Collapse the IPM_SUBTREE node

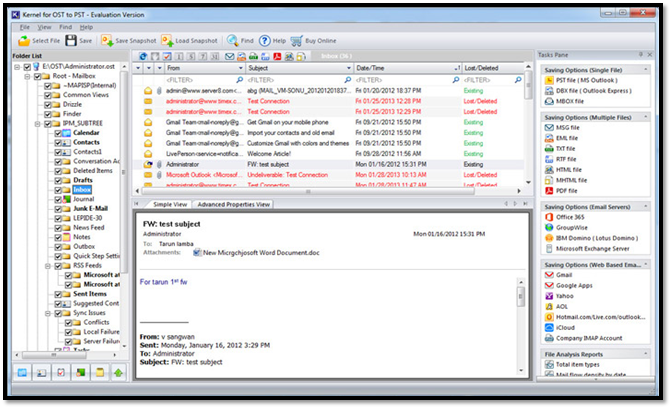point(38,123)
